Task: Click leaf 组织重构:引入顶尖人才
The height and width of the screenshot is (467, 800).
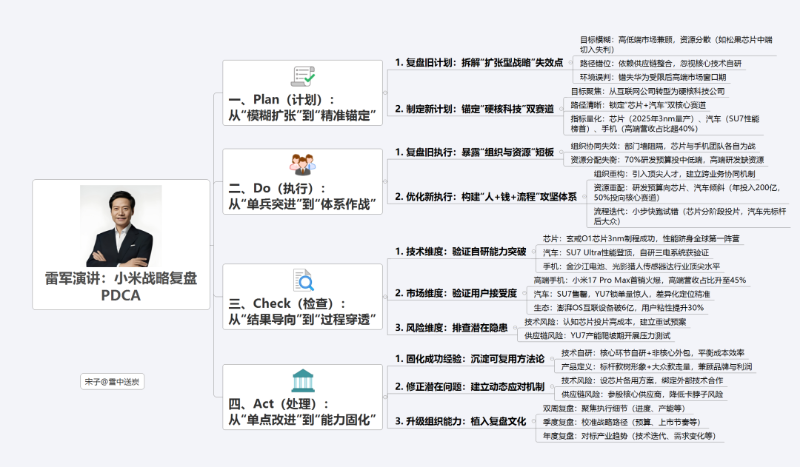Action: 674,174
